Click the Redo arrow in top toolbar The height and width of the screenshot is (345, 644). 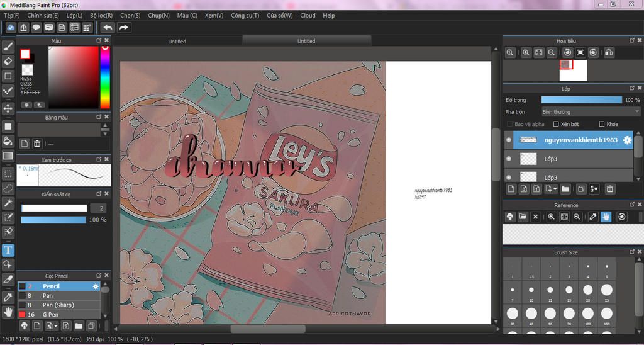tap(123, 28)
